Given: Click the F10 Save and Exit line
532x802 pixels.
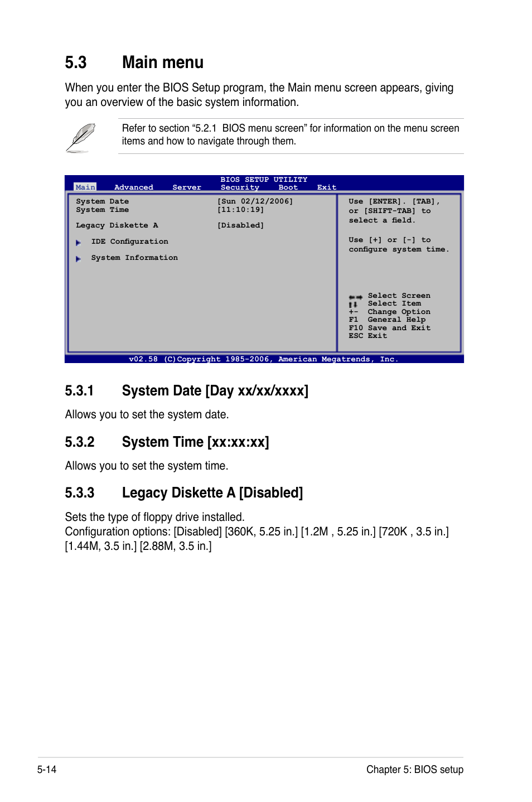Looking at the screenshot, I should tap(390, 328).
